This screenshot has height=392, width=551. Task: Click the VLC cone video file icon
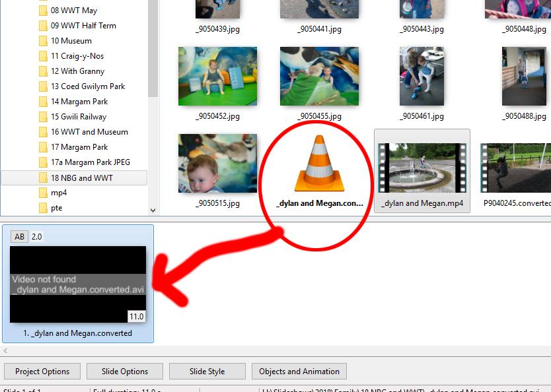[x=318, y=164]
